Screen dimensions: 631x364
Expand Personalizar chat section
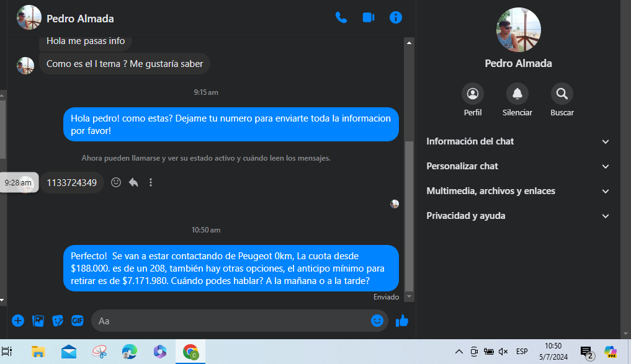tap(517, 166)
